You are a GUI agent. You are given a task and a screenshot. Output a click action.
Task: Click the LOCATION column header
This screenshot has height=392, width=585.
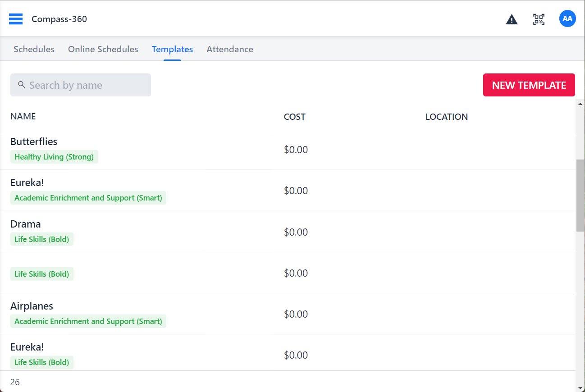446,117
